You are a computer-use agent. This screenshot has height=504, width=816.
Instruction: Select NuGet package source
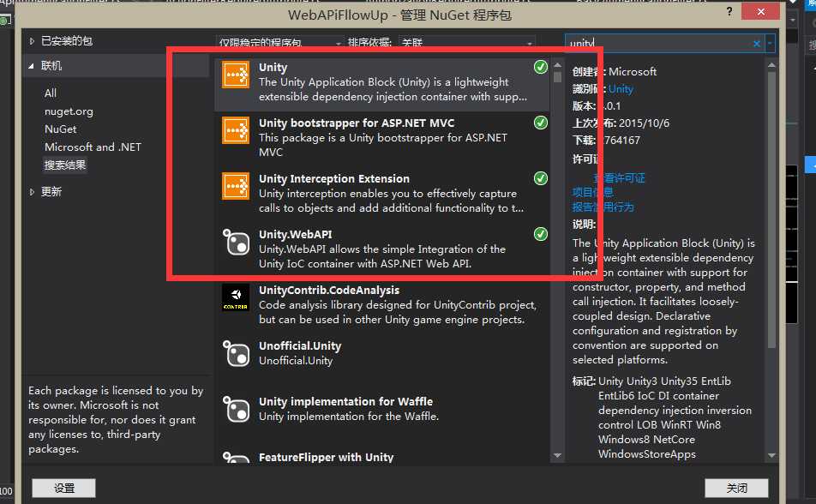(x=60, y=129)
